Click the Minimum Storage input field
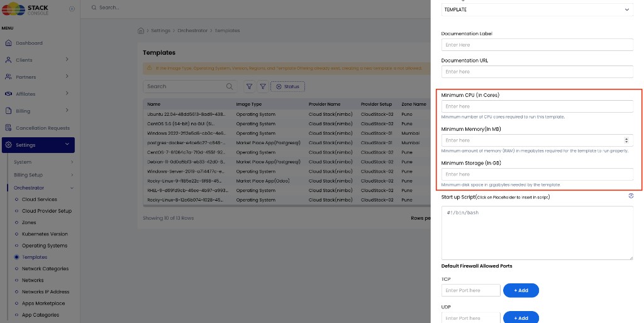Image resolution: width=644 pixels, height=323 pixels. (x=537, y=174)
